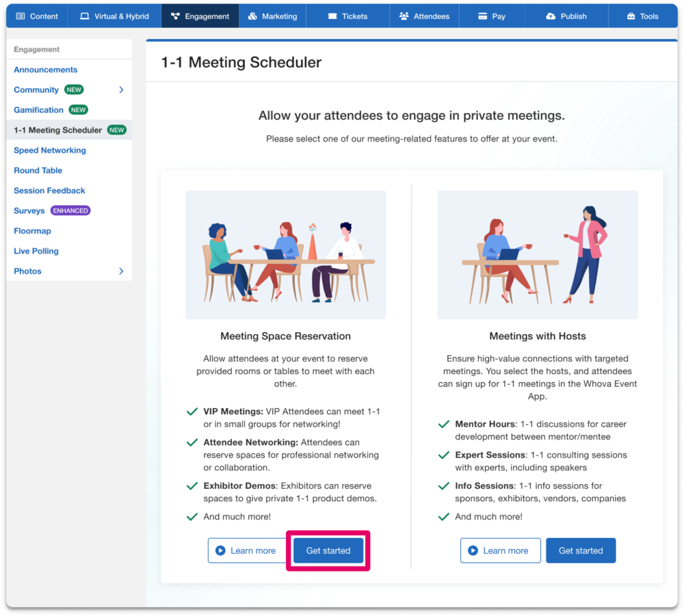The height and width of the screenshot is (616, 684).
Task: Click the Meetings with Hosts illustration
Action: coord(538,254)
